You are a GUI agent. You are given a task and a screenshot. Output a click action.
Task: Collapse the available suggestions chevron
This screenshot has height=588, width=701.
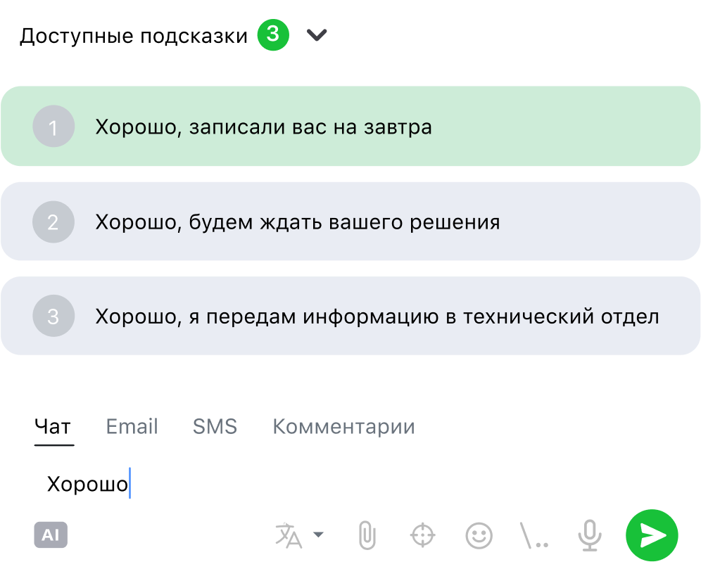(317, 35)
